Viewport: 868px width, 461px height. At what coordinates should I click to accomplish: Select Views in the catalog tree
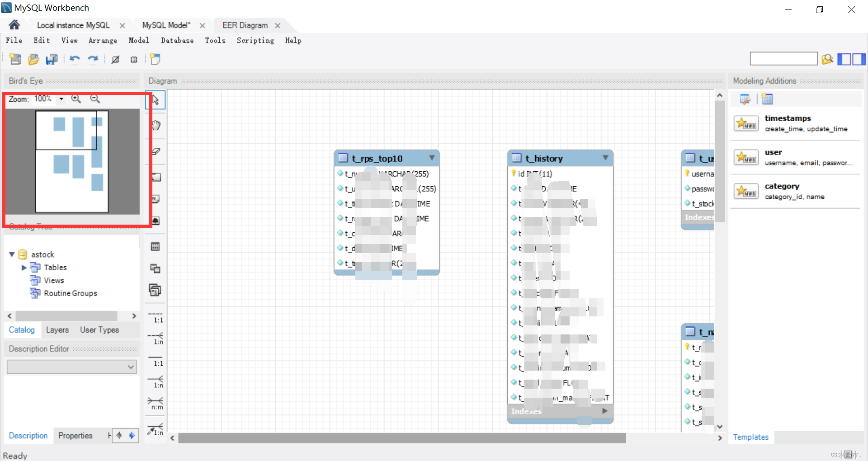tap(54, 281)
